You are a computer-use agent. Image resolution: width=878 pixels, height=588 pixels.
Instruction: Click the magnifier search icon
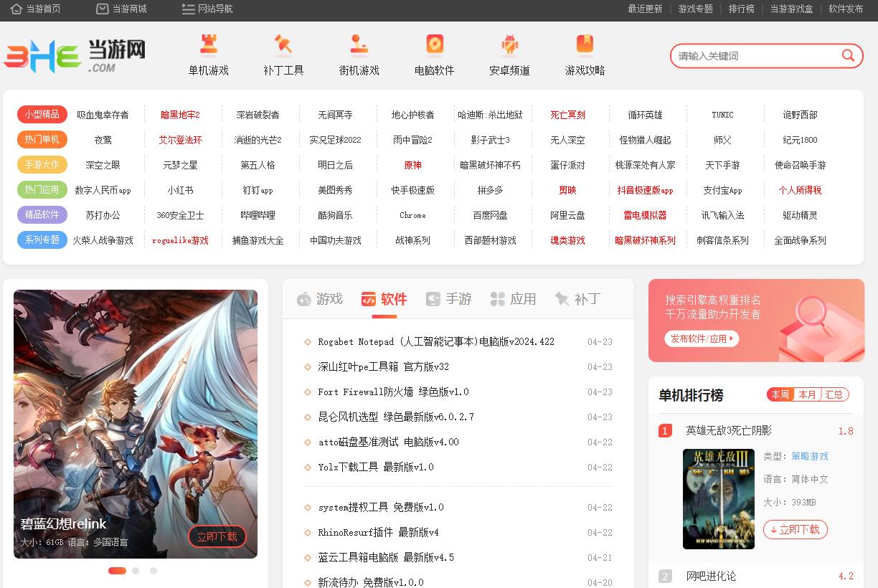coord(848,56)
